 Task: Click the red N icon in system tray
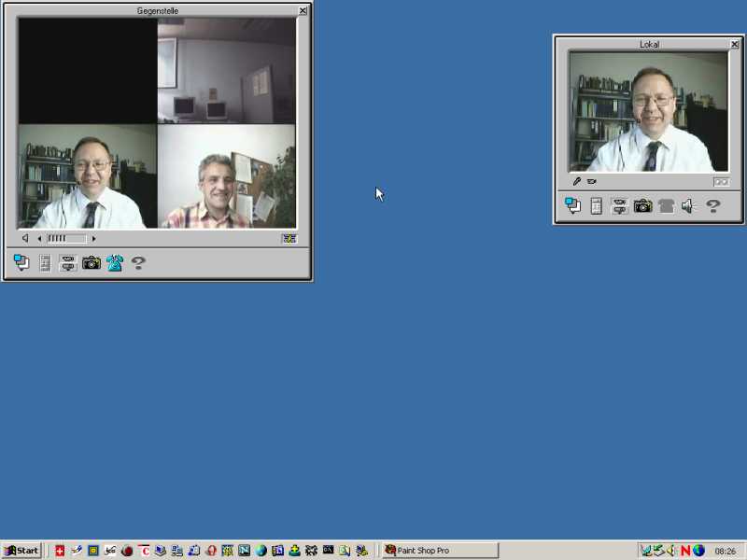[685, 551]
